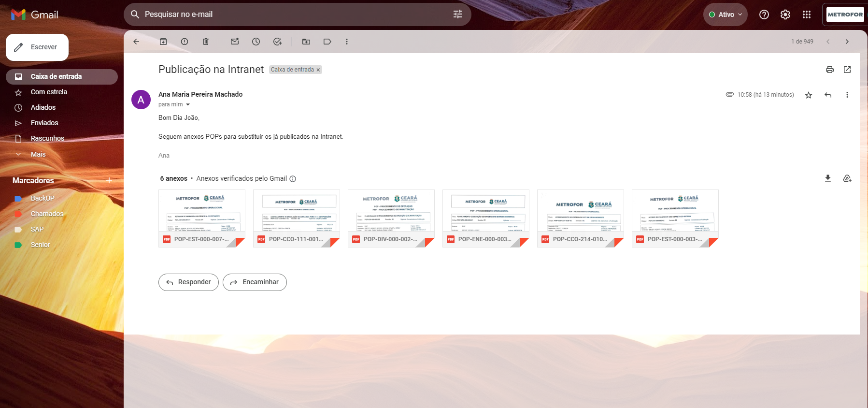Open attachment POP-DIV-000-002
This screenshot has height=408, width=868.
pos(391,219)
